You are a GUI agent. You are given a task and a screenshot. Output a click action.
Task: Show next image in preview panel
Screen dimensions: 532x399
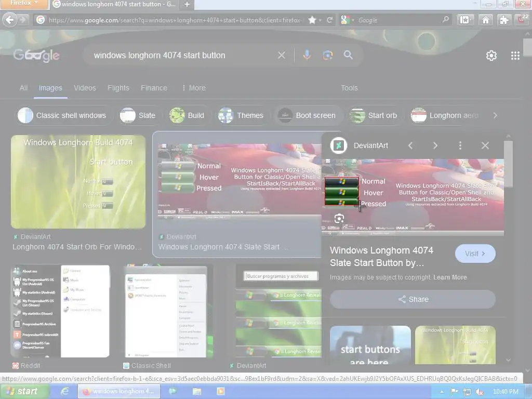pos(435,145)
